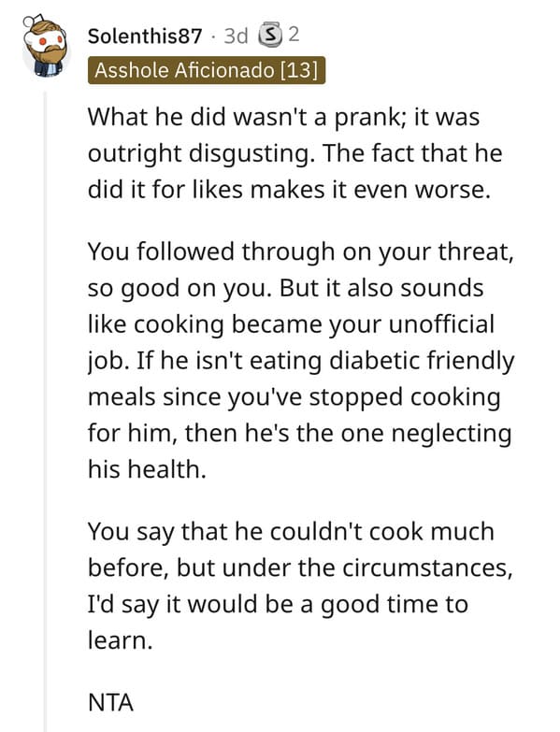Click the silver award icon beside timestamp

click(x=271, y=35)
